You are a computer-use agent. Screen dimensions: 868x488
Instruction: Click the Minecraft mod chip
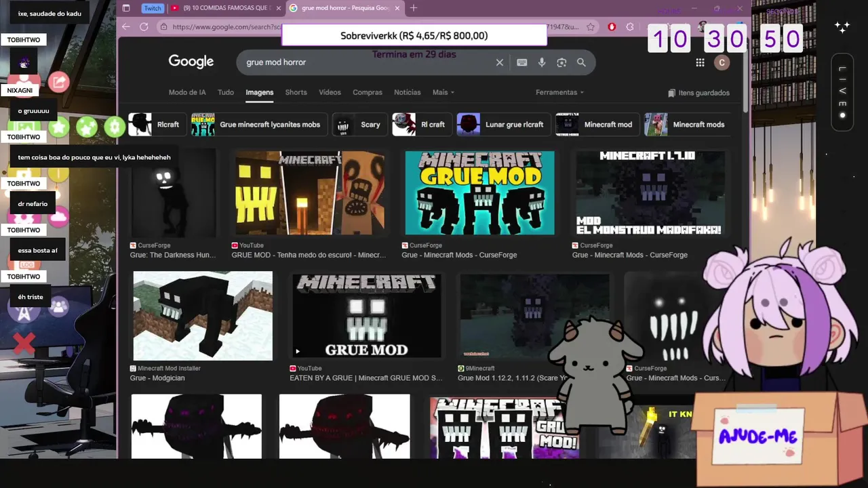coord(597,125)
